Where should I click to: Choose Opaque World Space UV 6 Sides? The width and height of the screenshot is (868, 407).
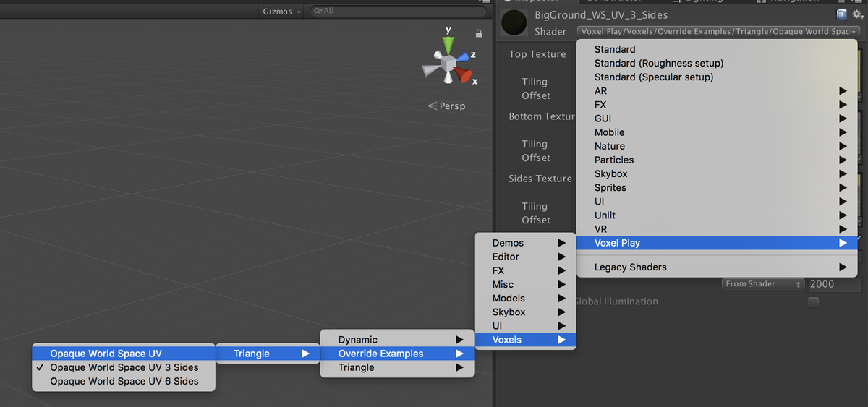pyautogui.click(x=124, y=381)
